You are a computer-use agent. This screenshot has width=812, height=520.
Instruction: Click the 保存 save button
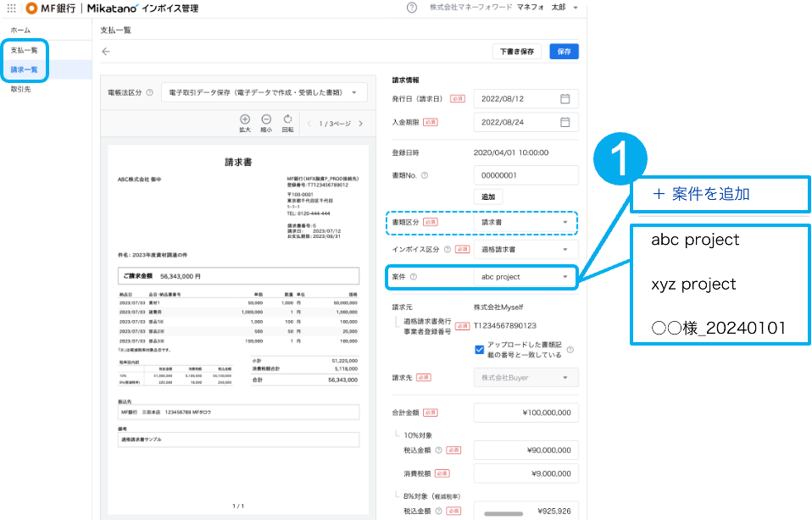pyautogui.click(x=565, y=52)
